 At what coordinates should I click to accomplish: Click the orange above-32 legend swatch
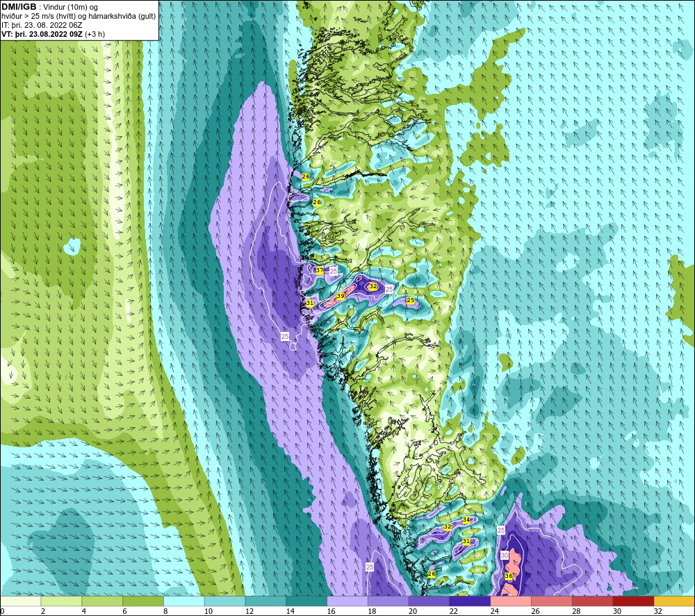click(x=674, y=601)
